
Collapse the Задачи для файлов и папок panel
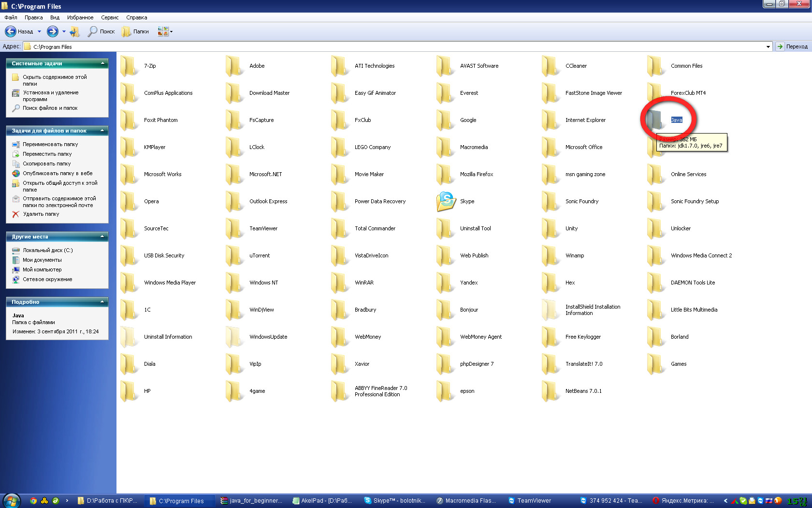pos(102,131)
